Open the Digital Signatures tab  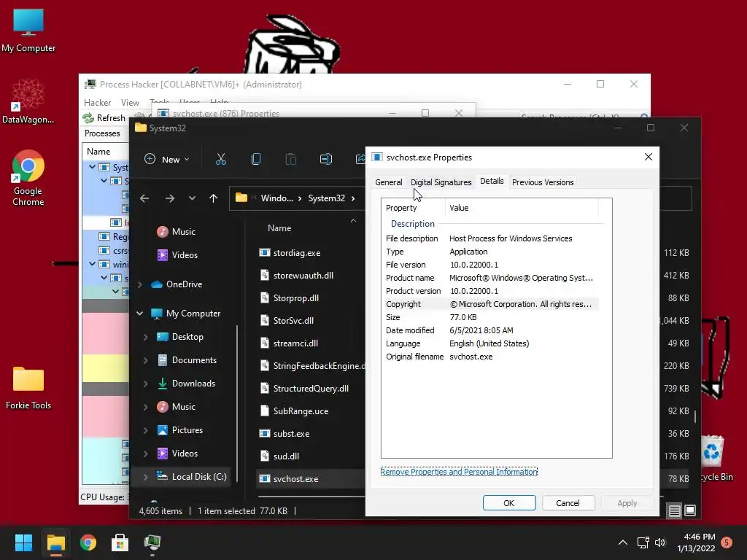[x=441, y=182]
